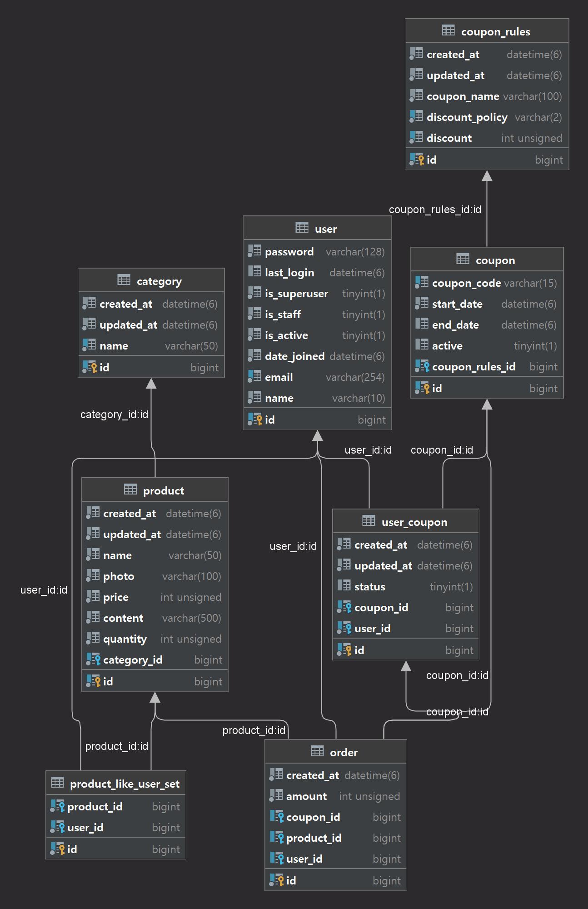The image size is (588, 909).
Task: Click the category table header icon
Action: click(x=124, y=280)
